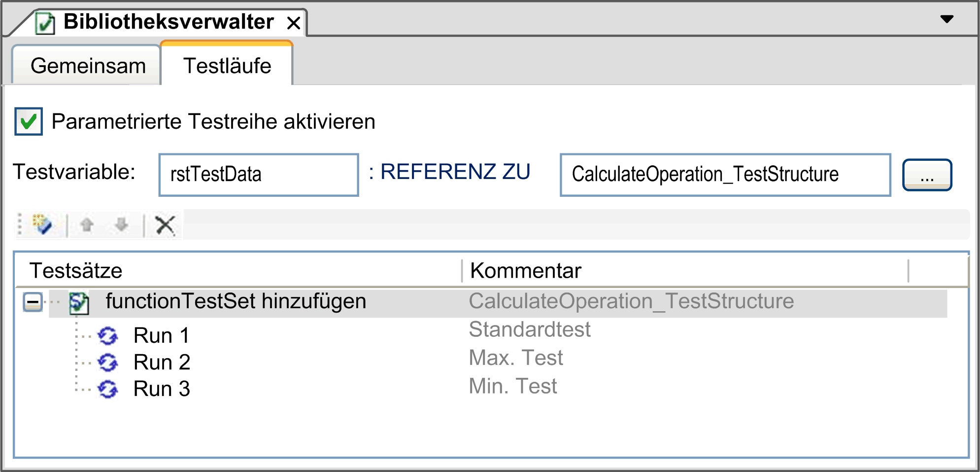Select the functionTestSet hinzufügen row
The height and width of the screenshot is (472, 980).
point(236,301)
